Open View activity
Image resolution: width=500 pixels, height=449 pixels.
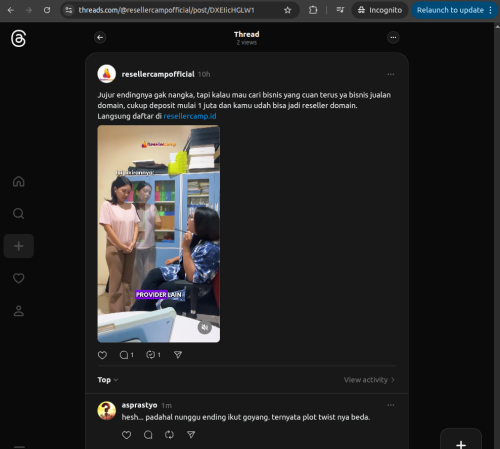tap(369, 380)
